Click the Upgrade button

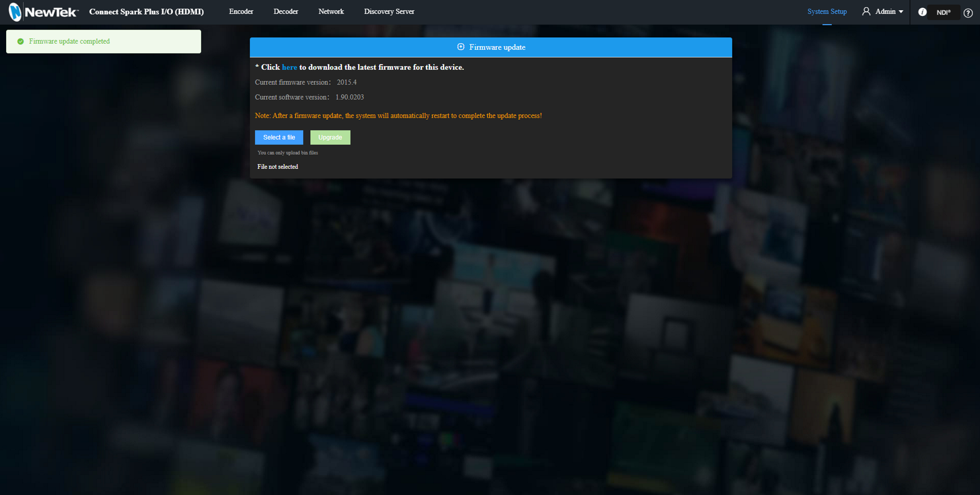click(330, 137)
